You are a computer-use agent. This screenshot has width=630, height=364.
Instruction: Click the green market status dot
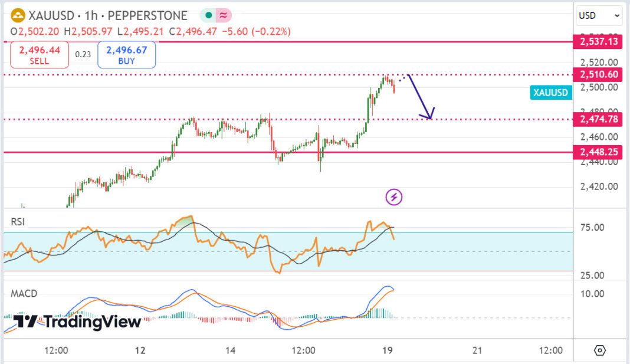pyautogui.click(x=208, y=16)
